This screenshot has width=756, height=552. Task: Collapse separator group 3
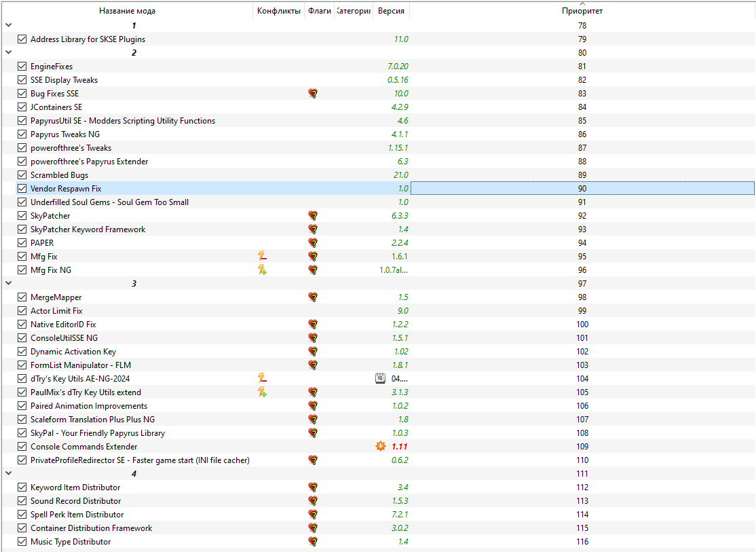8,283
